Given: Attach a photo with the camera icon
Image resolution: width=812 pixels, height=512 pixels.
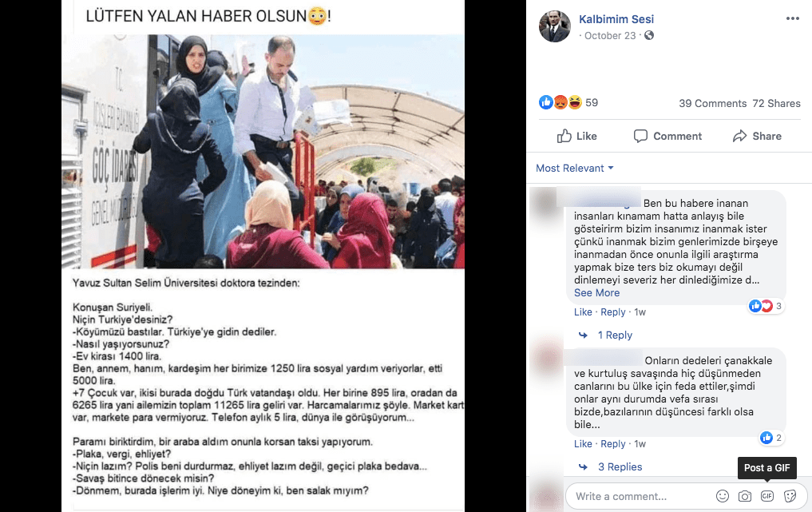Looking at the screenshot, I should click(745, 496).
